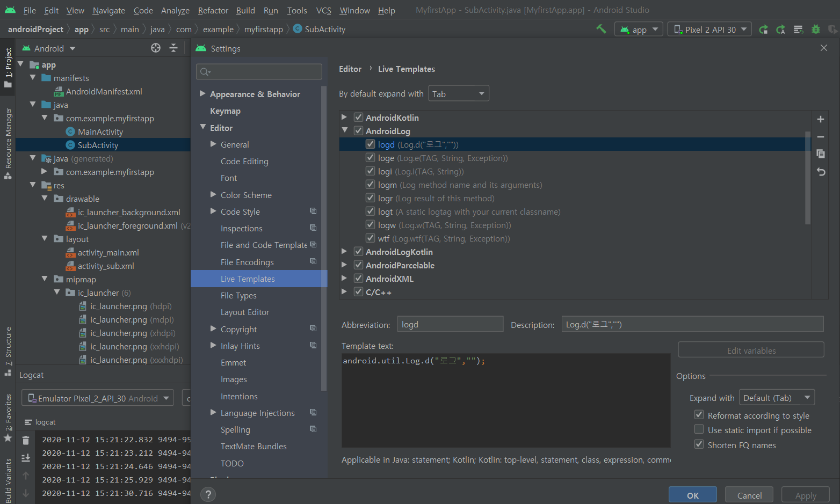
Task: Open the File menu
Action: tap(30, 10)
